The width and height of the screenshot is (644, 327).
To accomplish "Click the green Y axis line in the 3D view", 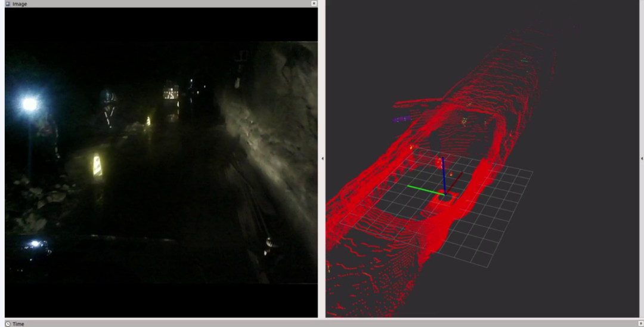I will 423,188.
